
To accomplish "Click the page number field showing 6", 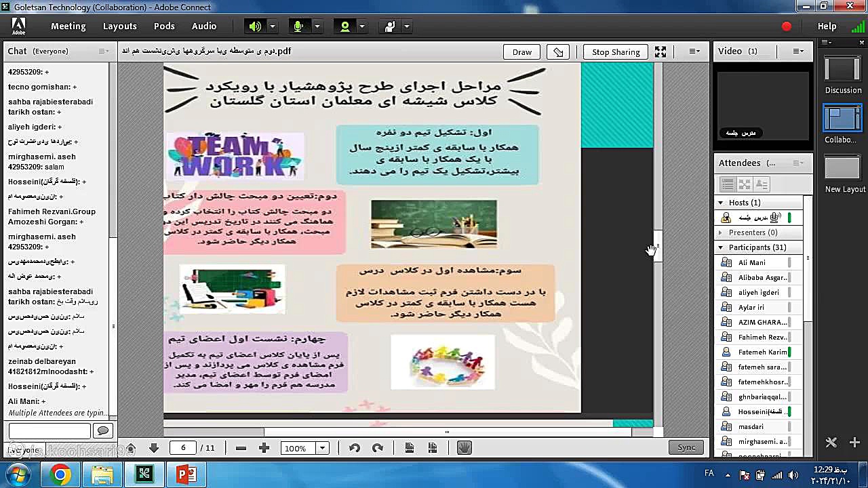I will coord(182,448).
